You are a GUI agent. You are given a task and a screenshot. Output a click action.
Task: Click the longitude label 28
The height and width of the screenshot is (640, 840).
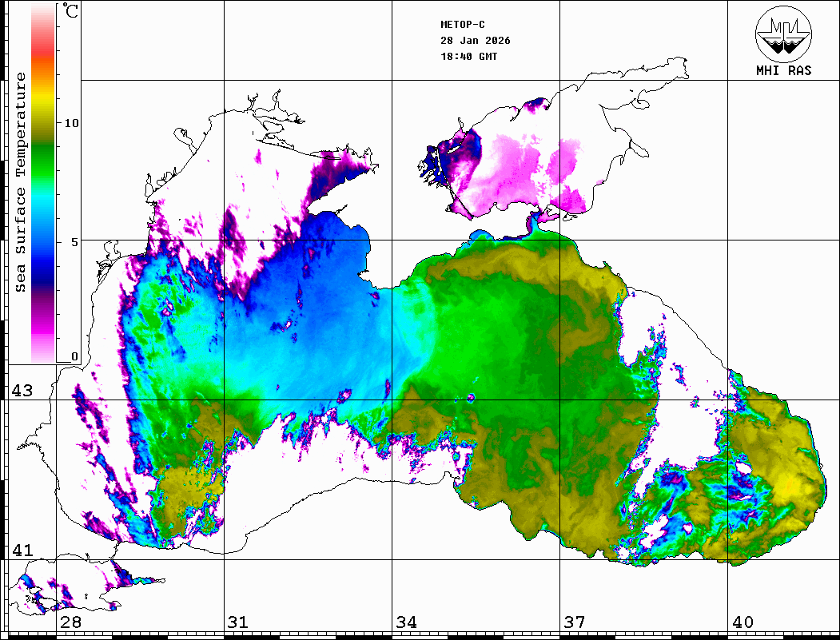[70, 622]
